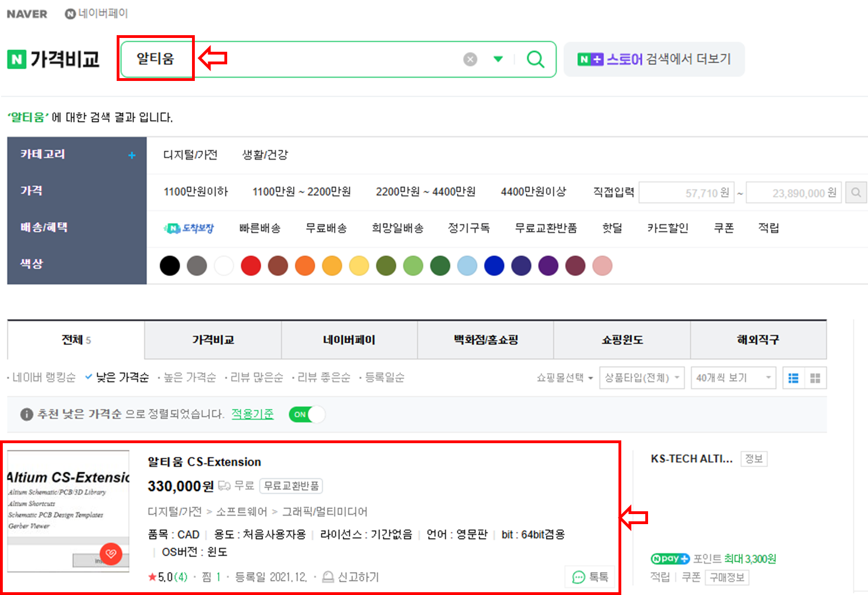This screenshot has height=595, width=868.
Task: Toggle the 적립 benefit filter
Action: 768,228
